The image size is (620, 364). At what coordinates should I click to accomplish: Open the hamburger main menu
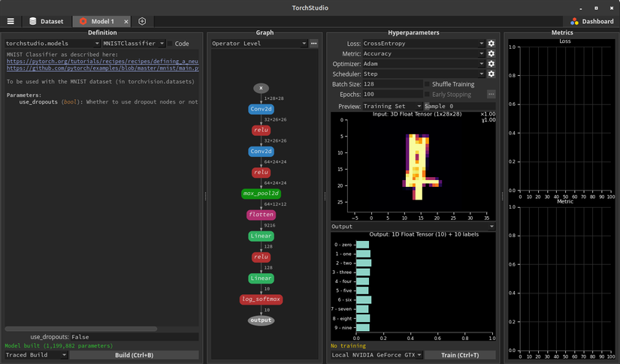[x=11, y=22]
